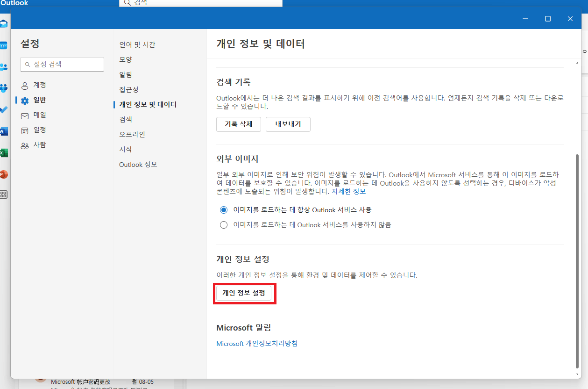This screenshot has width=588, height=389.
Task: Go to 언어 및 시간 settings
Action: [x=137, y=44]
